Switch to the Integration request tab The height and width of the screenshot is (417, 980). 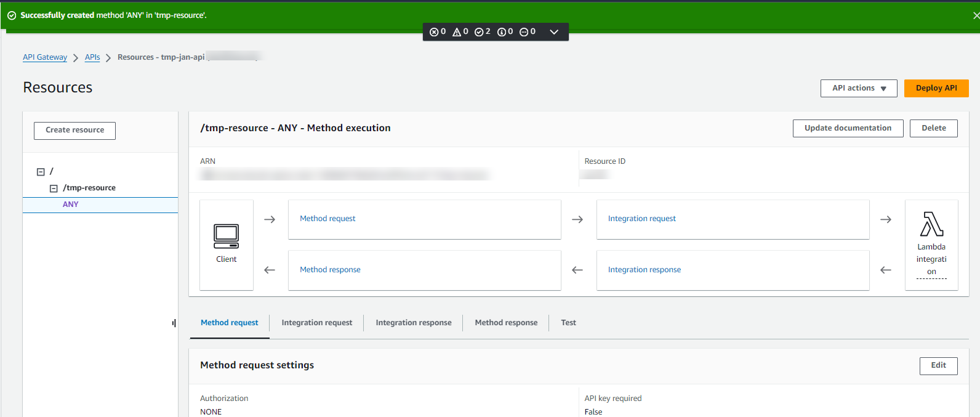(317, 323)
